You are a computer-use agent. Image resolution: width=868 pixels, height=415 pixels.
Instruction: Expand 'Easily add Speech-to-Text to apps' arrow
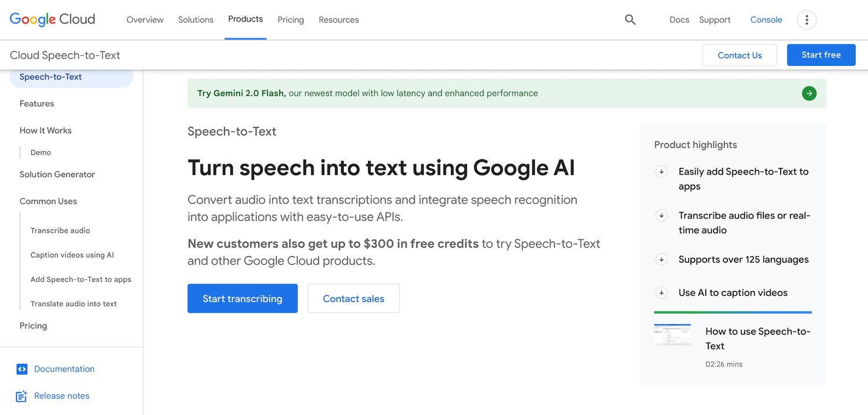coord(661,172)
